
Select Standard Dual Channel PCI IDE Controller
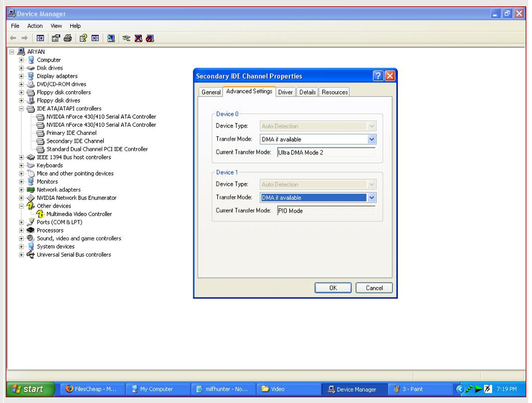coord(97,149)
